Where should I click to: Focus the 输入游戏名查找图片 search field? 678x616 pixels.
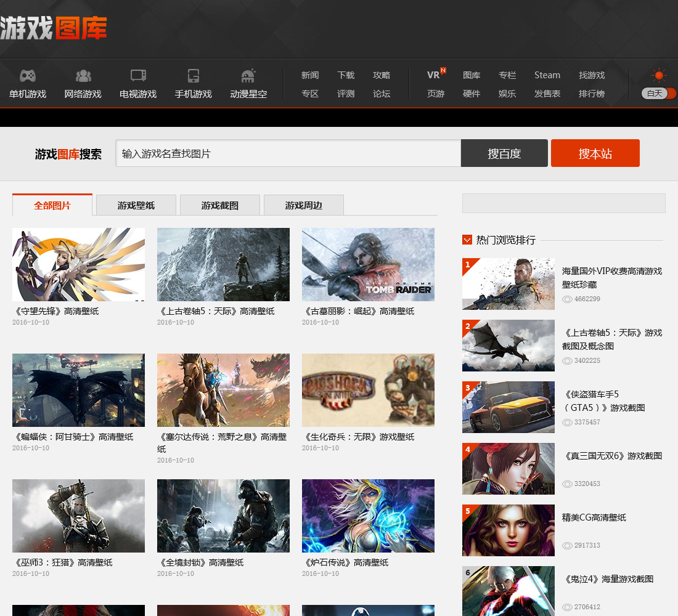[x=288, y=153]
